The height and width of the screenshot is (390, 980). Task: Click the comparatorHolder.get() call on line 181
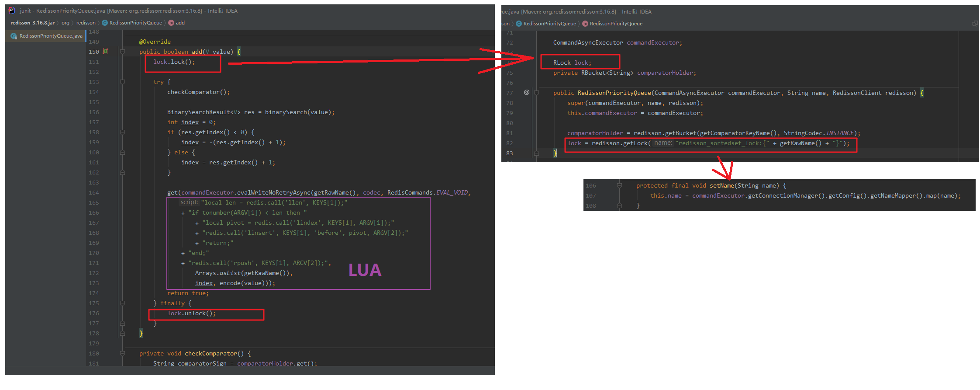277,363
